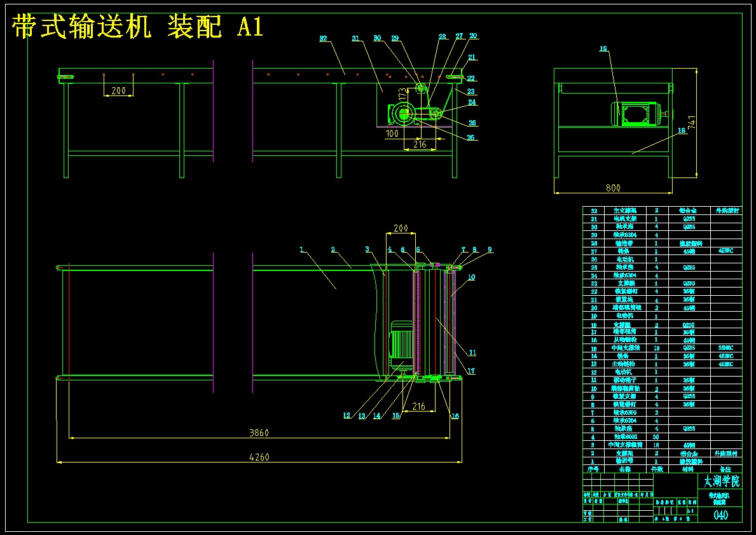This screenshot has width=756, height=535.
Task: Select the 材料 header in parts list
Action: (689, 469)
